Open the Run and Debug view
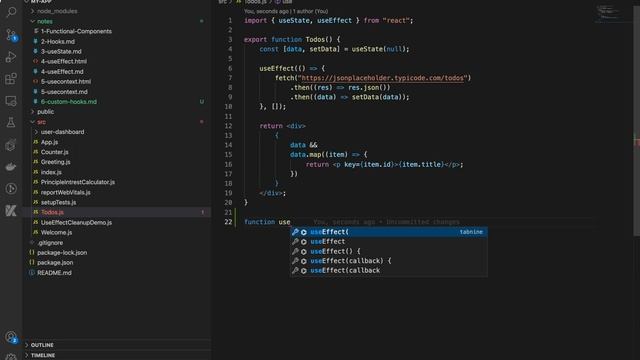The image size is (640, 360). [11, 56]
